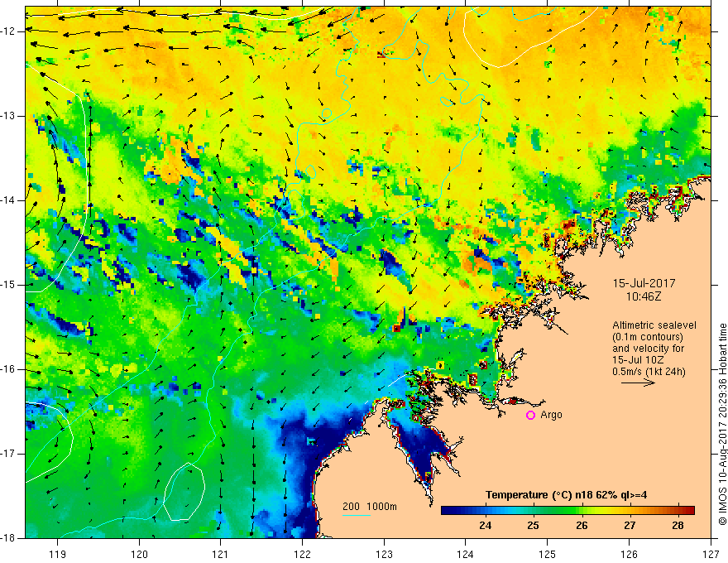Click the 26 tick label on colorbar
728x563 pixels.
[x=582, y=526]
